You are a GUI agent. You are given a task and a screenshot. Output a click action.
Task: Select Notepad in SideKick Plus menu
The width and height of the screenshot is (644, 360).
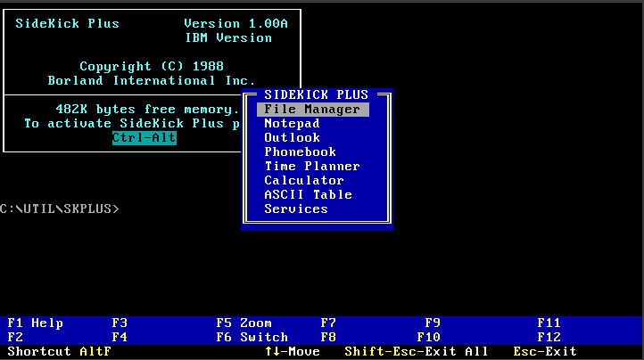(292, 124)
